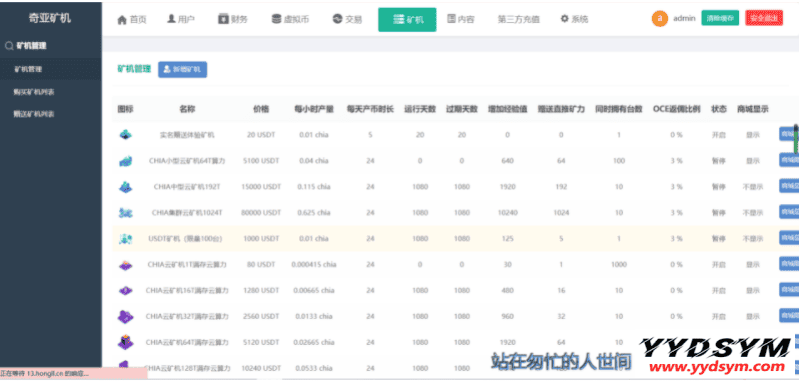Image resolution: width=802 pixels, height=381 pixels.
Task: Click the 商城显示 column header
Action: [x=752, y=109]
